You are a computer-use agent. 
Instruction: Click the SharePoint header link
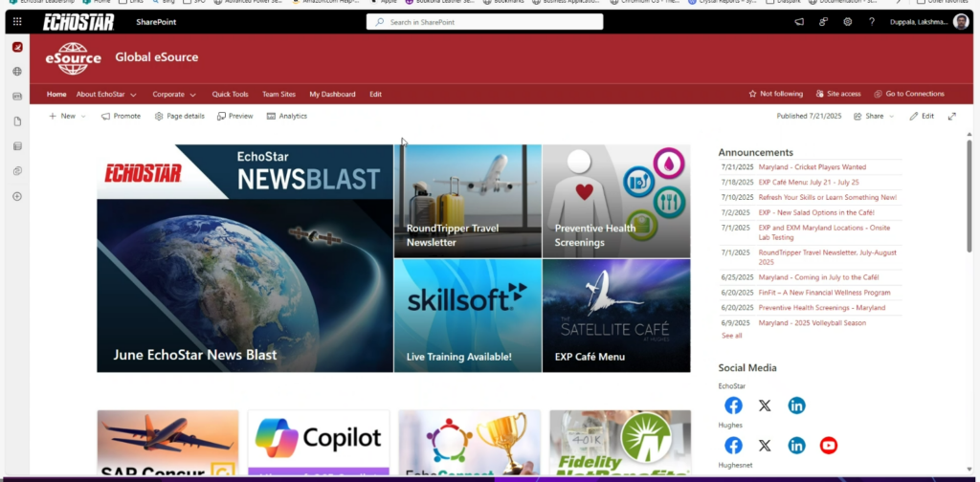156,22
